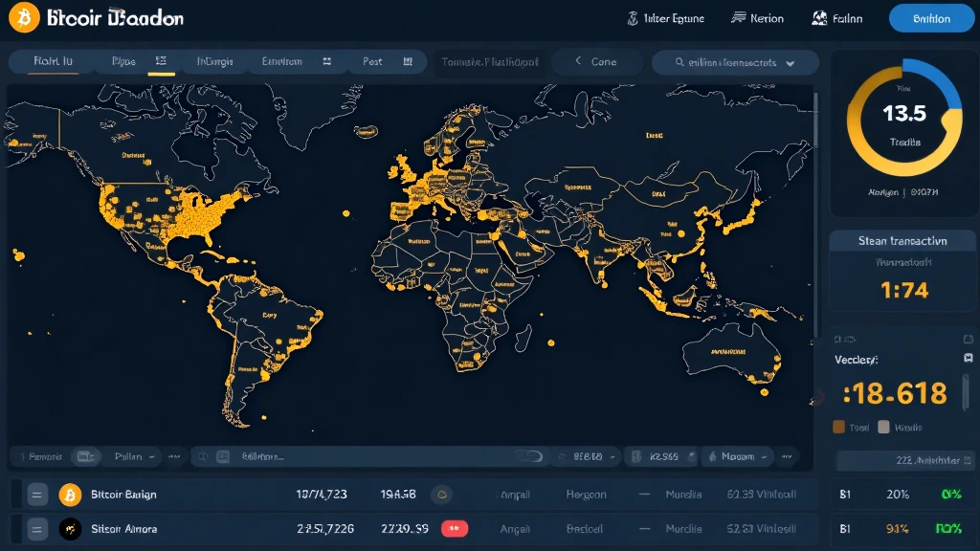Click the 1:74 transaction value

click(903, 291)
